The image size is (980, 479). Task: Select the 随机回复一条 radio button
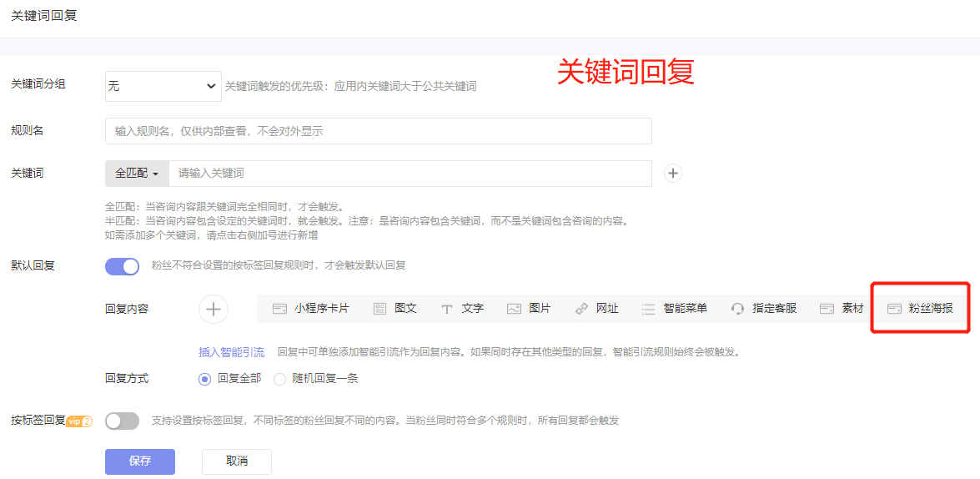[x=280, y=379]
